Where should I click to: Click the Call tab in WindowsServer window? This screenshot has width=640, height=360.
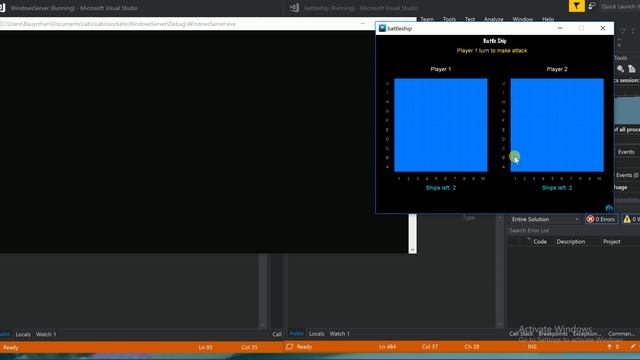click(277, 334)
